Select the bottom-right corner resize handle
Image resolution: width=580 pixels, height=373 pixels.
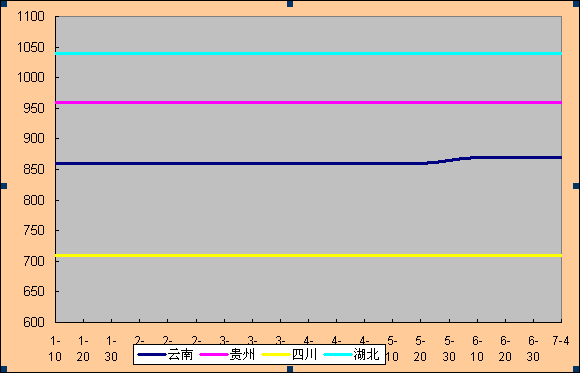[577, 369]
